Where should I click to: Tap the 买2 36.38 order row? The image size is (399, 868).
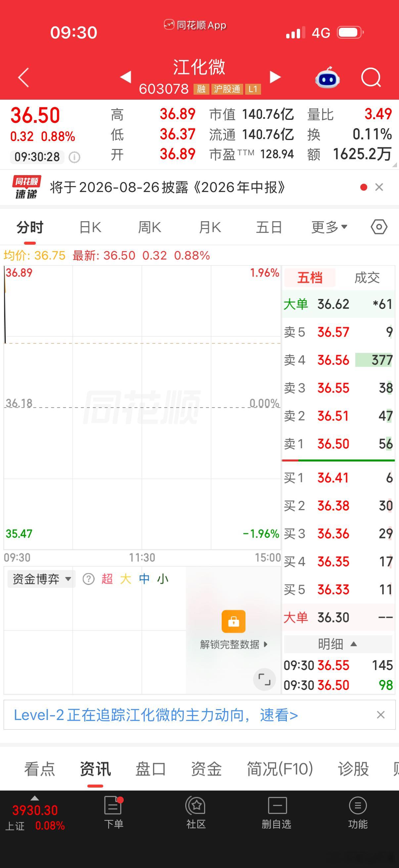click(338, 506)
